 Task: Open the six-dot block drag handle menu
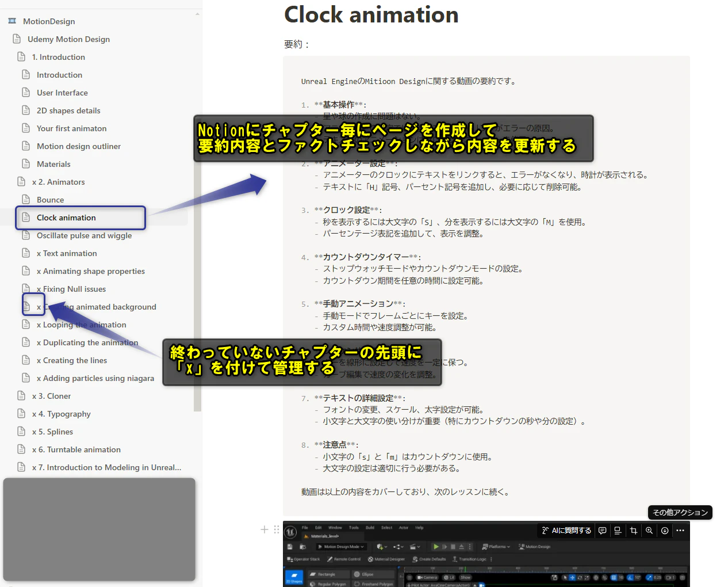click(277, 529)
